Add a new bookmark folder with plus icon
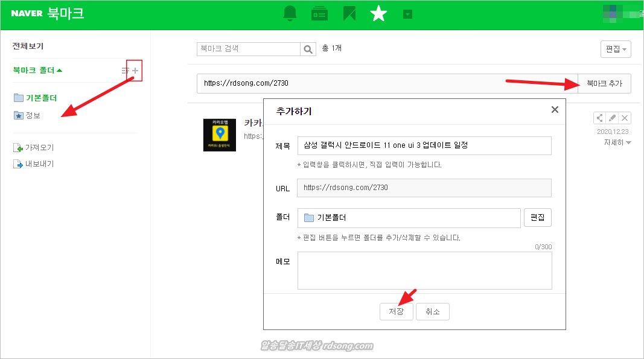Viewport: 644px width, 359px height. 135,71
